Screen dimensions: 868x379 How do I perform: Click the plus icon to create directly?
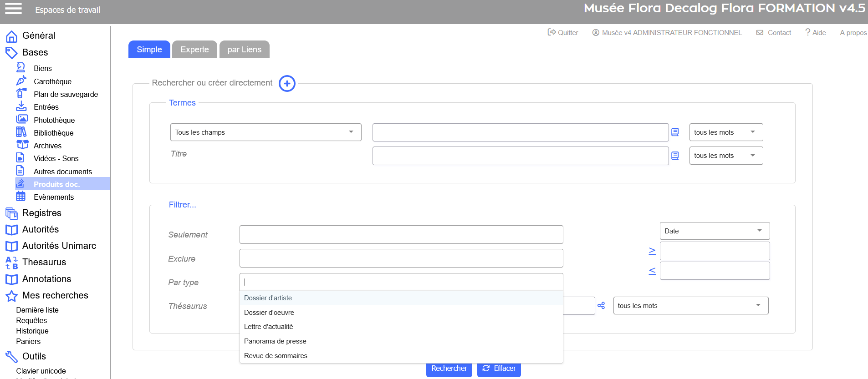click(x=287, y=83)
